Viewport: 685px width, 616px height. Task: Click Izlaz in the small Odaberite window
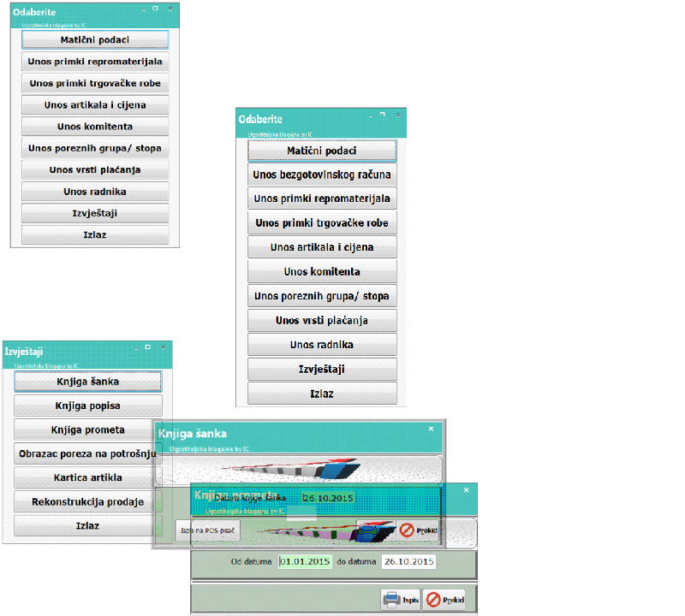click(95, 235)
